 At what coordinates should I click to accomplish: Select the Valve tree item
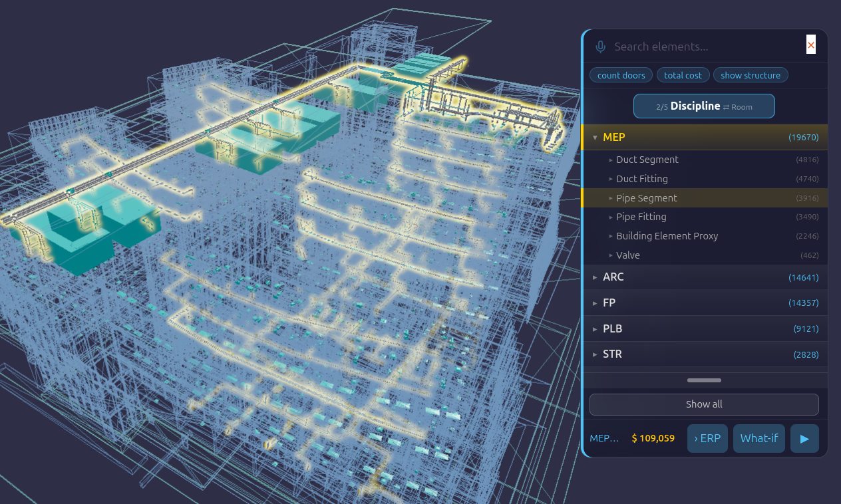pyautogui.click(x=628, y=255)
